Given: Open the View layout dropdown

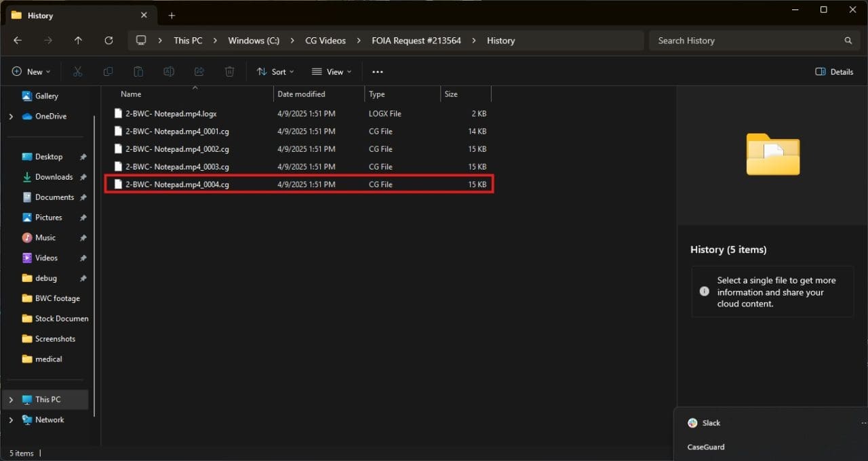Looking at the screenshot, I should (x=332, y=72).
